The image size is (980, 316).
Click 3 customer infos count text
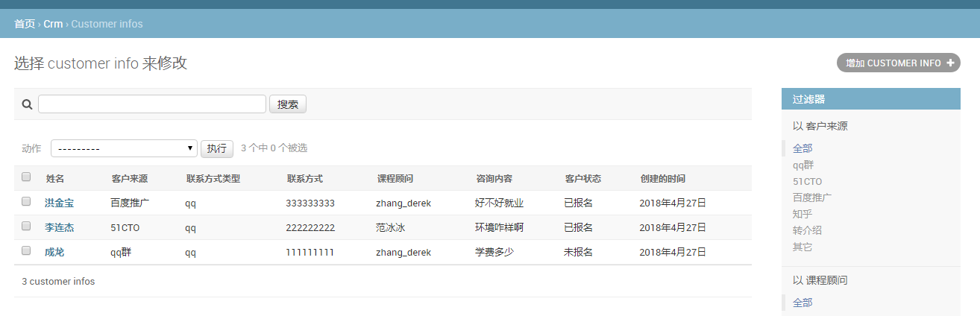(58, 282)
